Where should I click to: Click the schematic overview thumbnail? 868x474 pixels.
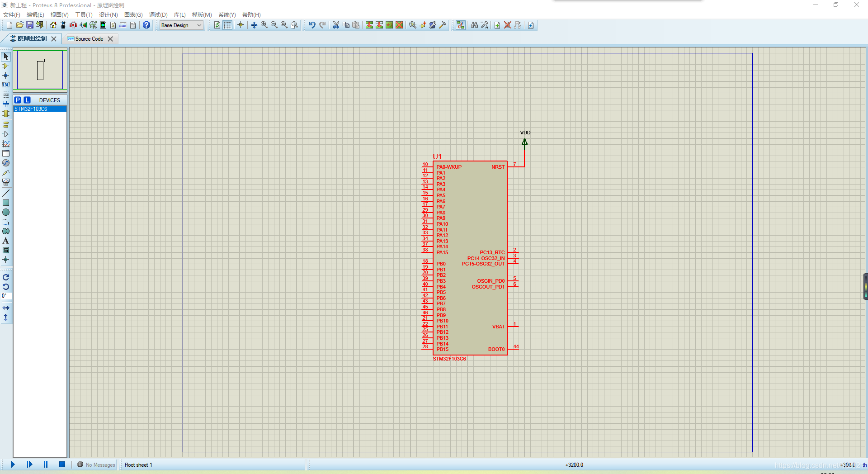tap(40, 70)
